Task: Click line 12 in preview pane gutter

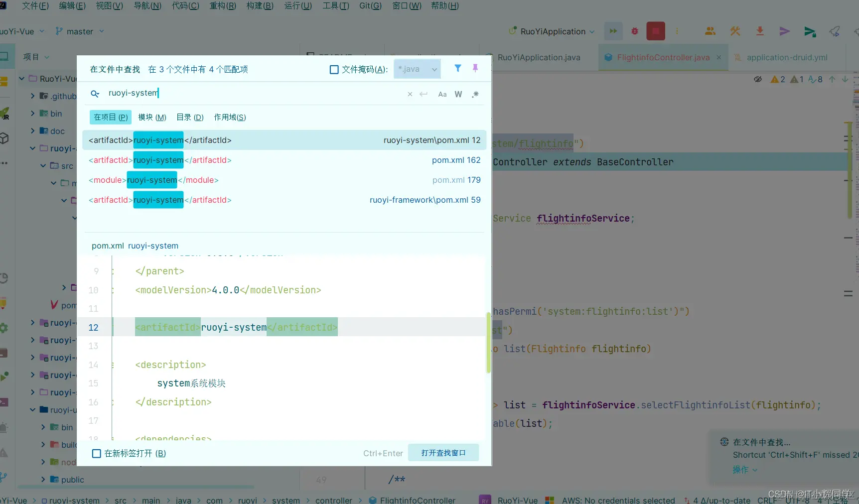Action: click(x=93, y=327)
